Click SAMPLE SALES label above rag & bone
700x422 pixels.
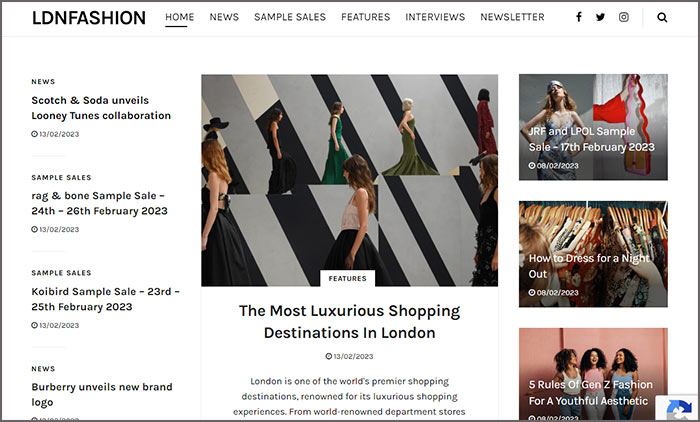(61, 177)
